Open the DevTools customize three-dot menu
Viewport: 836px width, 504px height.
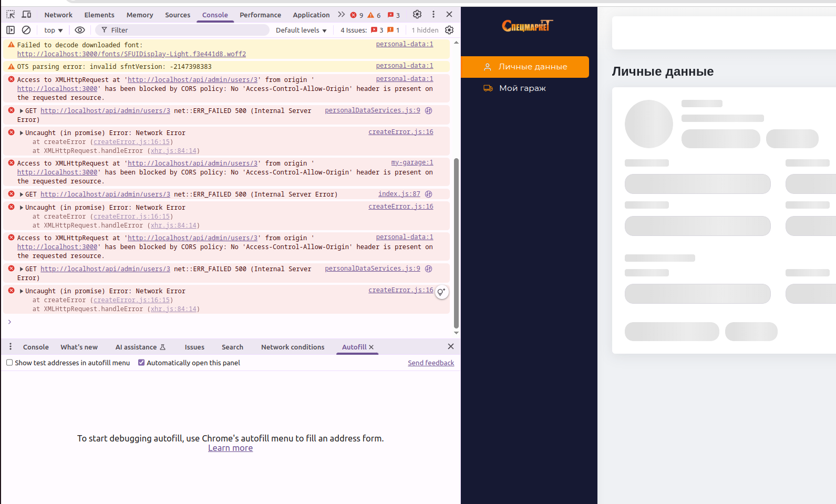pos(434,15)
